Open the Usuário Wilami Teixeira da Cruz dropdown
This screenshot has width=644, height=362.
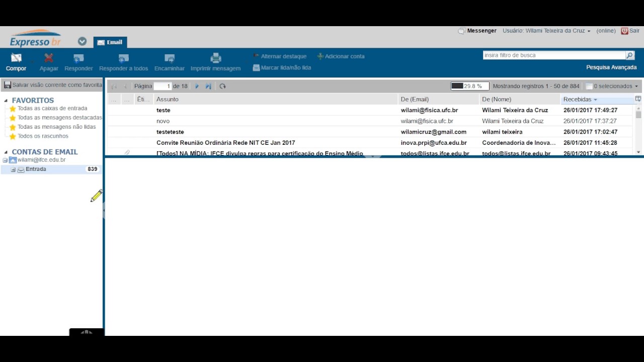pos(546,31)
